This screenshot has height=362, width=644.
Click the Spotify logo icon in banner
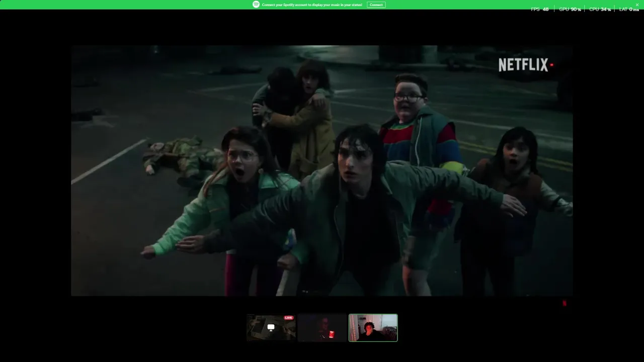pos(256,5)
